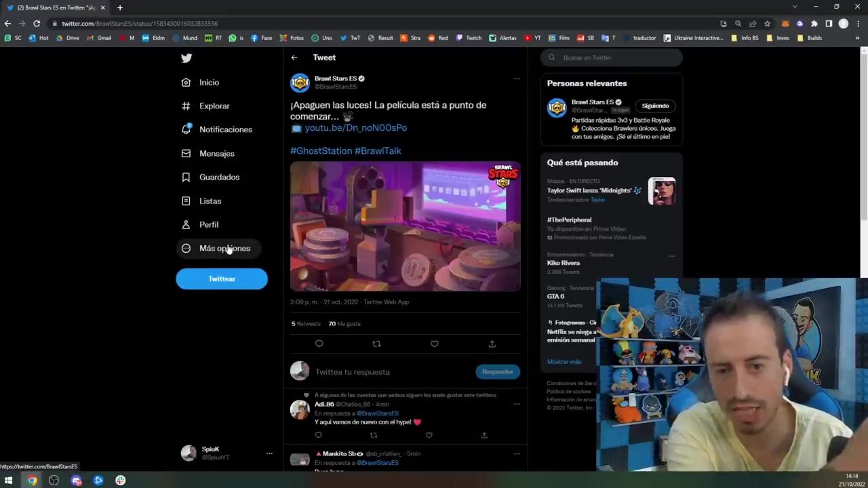Open SpiuK account menu dots
Viewport: 868px width, 488px height.
269,453
